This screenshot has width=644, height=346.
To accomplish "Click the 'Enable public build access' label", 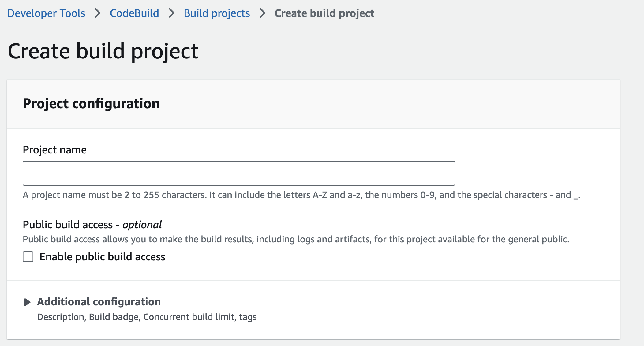I will (102, 257).
